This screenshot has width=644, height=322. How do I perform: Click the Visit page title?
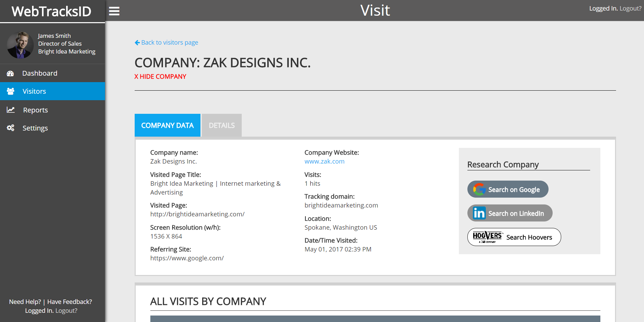point(375,10)
